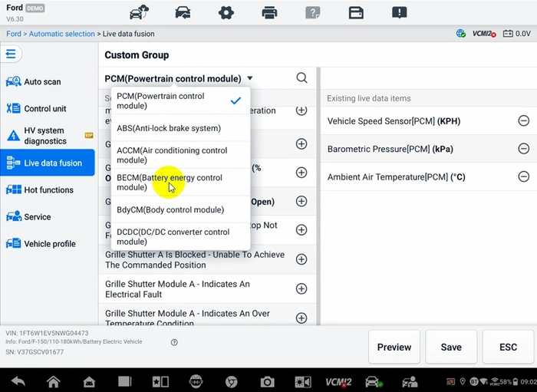Click the vehicle swap icon in toolbar
Image resolution: width=537 pixels, height=392 pixels.
(183, 13)
